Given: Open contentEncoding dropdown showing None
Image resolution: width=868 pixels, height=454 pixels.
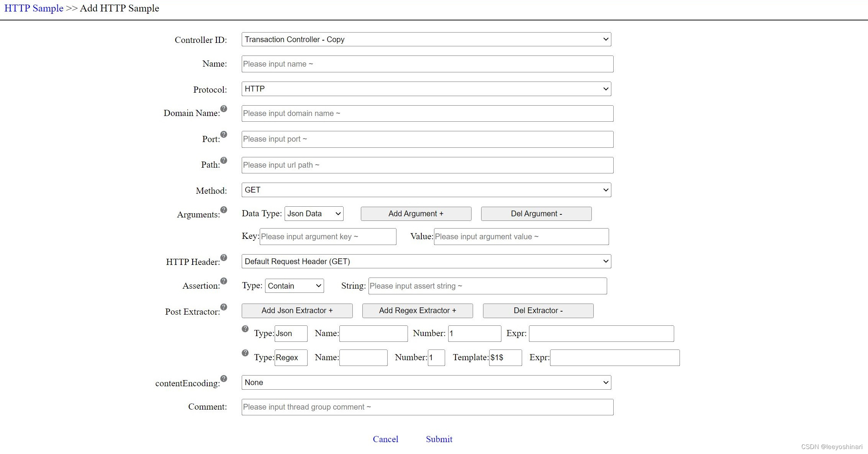Looking at the screenshot, I should point(426,382).
